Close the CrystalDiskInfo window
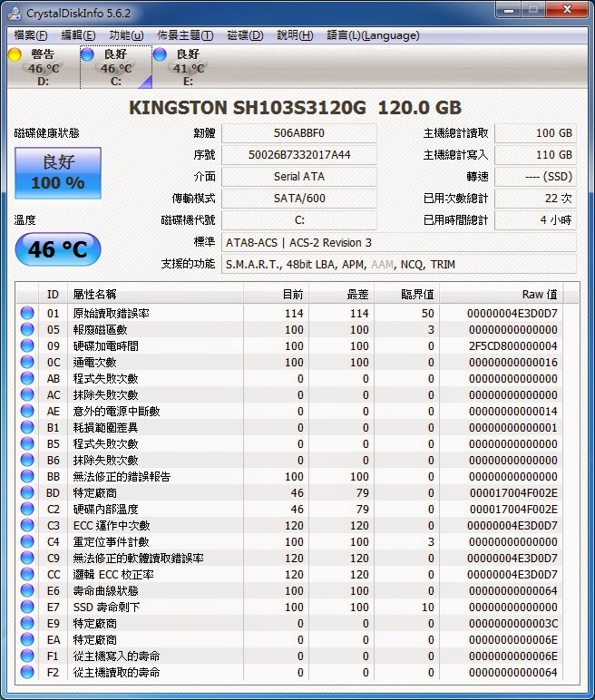This screenshot has height=700, width=595. tap(568, 10)
